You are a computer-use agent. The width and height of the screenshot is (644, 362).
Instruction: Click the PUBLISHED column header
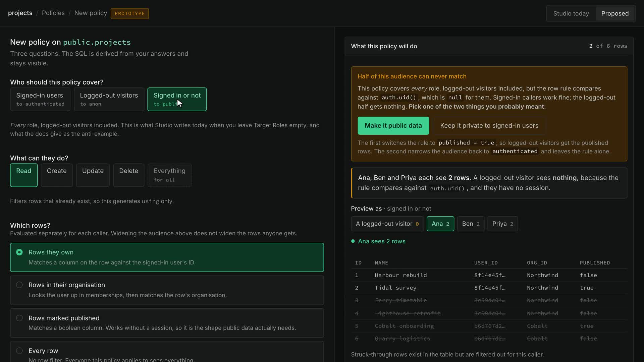(x=595, y=263)
